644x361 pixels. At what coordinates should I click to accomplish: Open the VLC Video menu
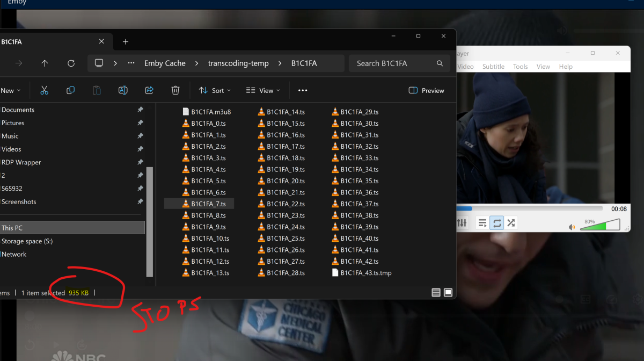point(465,67)
